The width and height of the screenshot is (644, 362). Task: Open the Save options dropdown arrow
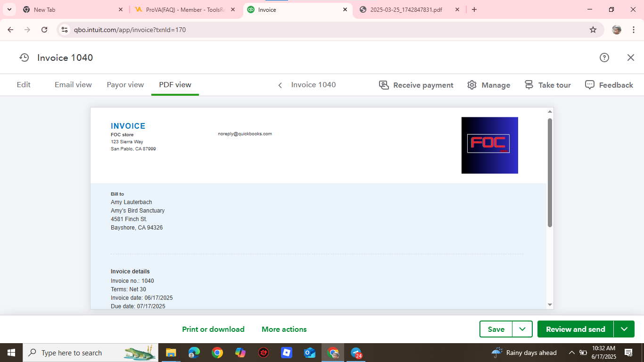tap(522, 329)
